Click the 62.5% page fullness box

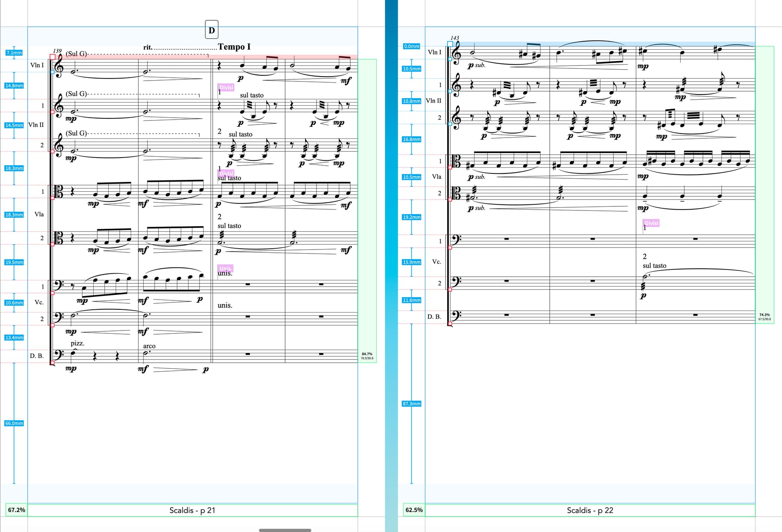tap(414, 510)
